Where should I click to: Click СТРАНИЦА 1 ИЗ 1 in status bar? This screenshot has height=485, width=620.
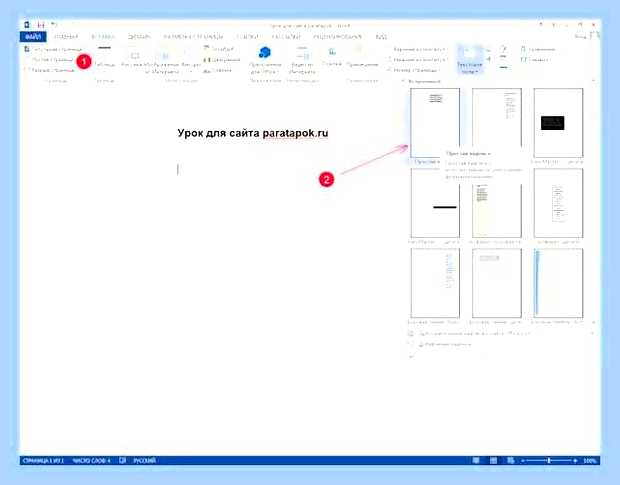point(43,460)
